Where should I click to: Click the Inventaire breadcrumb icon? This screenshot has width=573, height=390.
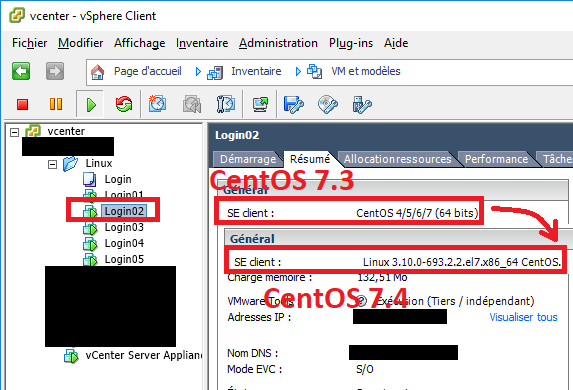pos(215,72)
